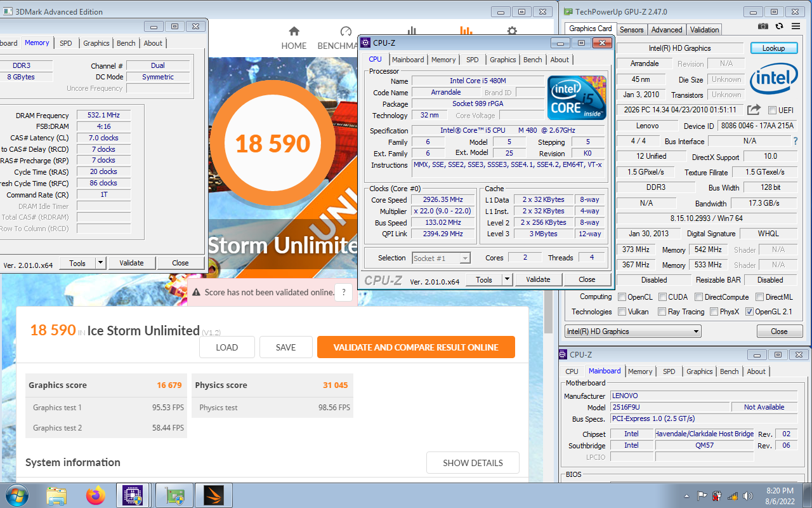Open the Socket #1 selection dropdown in CPU-Z
Viewport: 812px width, 508px height.
click(441, 258)
